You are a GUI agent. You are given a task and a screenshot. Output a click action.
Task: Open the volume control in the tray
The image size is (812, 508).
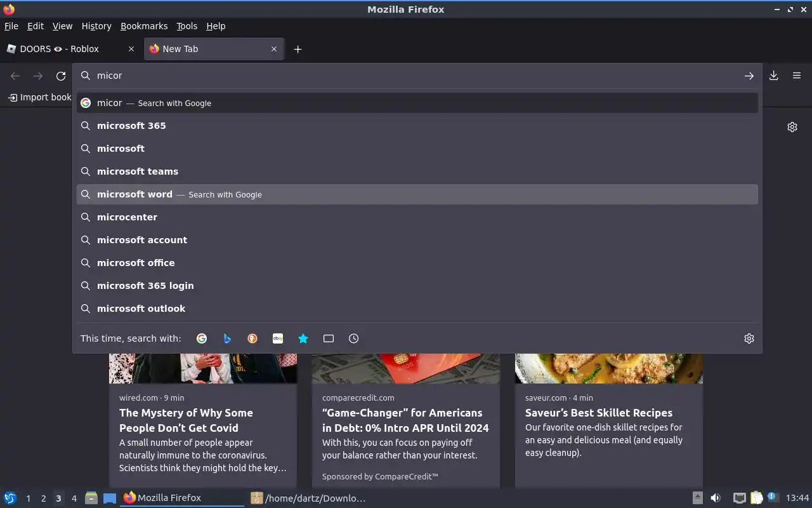pyautogui.click(x=716, y=498)
